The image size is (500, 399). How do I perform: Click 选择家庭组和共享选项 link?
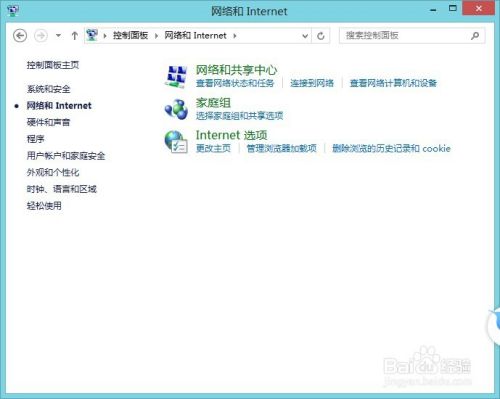239,116
